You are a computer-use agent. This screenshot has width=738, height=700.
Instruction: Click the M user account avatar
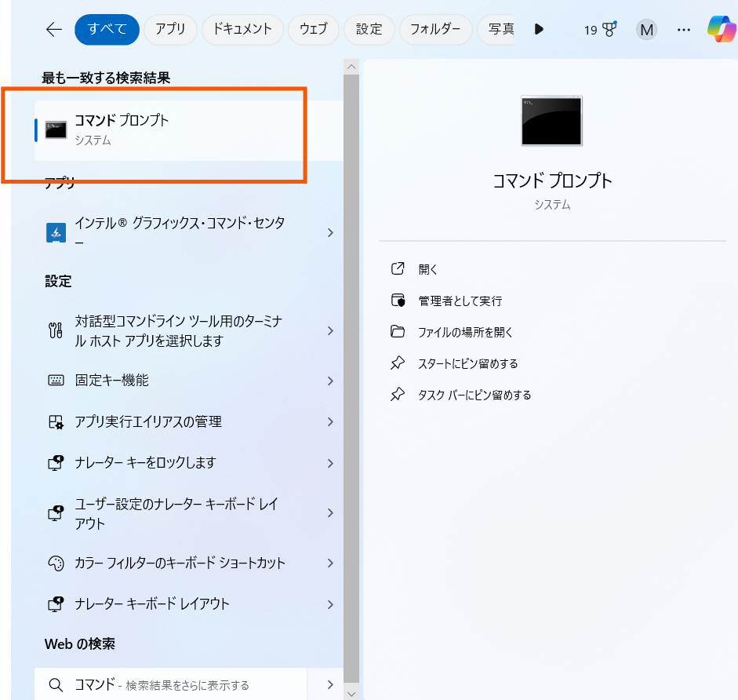click(646, 30)
